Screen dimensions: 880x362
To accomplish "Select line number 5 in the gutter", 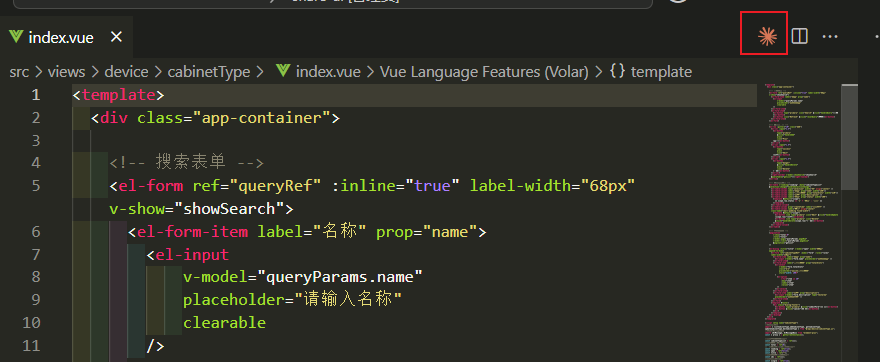I will point(36,186).
